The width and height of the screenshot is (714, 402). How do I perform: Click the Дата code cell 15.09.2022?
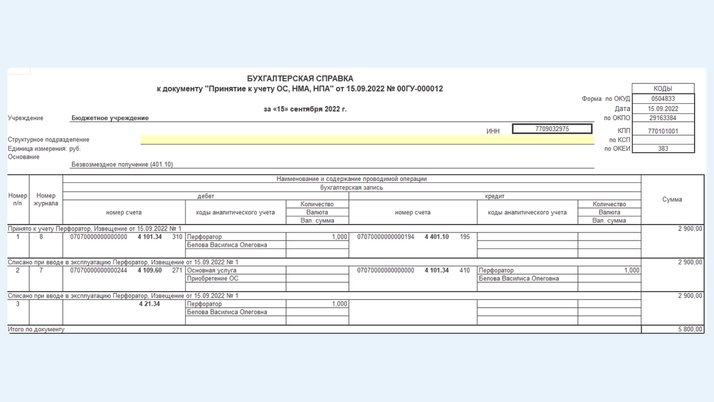[663, 109]
